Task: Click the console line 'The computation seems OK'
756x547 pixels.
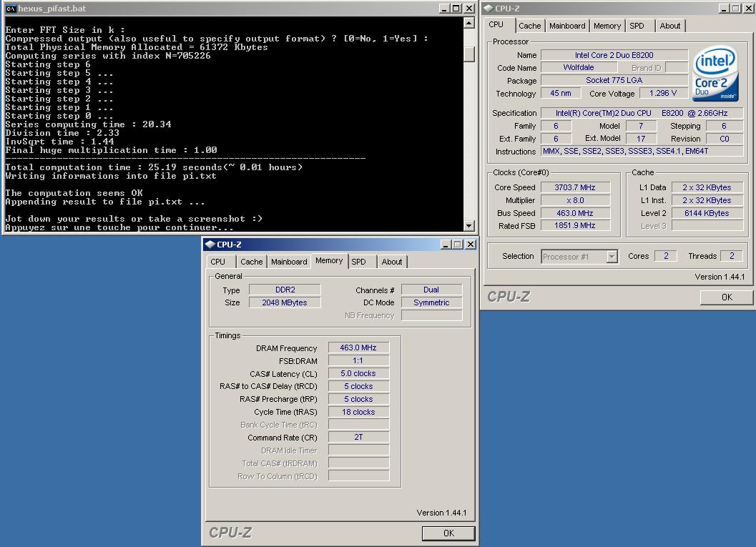Action: (74, 193)
